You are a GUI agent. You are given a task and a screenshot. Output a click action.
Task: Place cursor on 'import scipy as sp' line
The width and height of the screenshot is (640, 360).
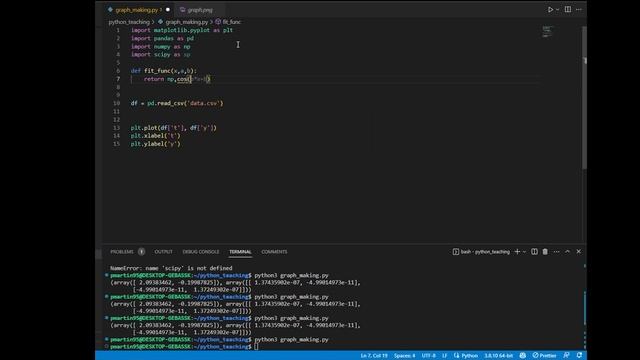[160, 55]
